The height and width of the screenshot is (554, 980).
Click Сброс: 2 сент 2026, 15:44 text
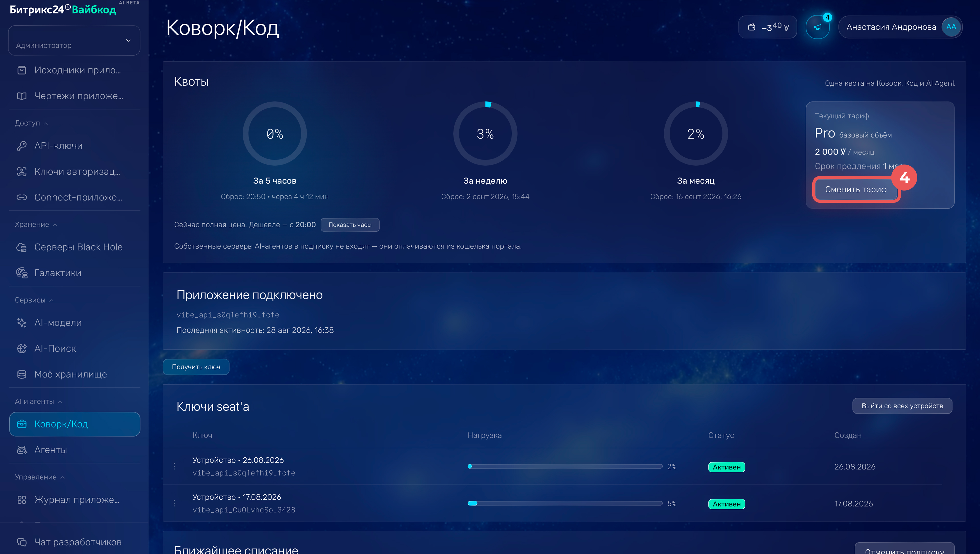[x=485, y=197]
